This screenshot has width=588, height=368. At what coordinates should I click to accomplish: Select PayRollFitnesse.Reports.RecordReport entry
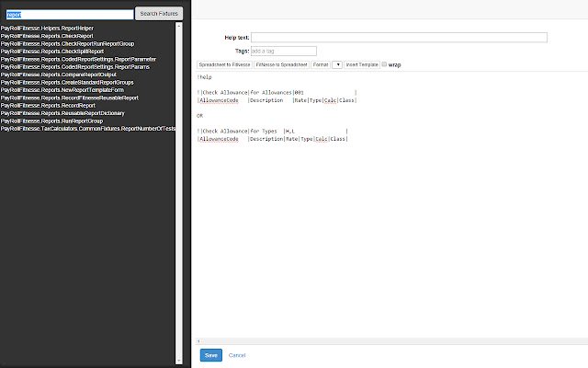tap(48, 106)
